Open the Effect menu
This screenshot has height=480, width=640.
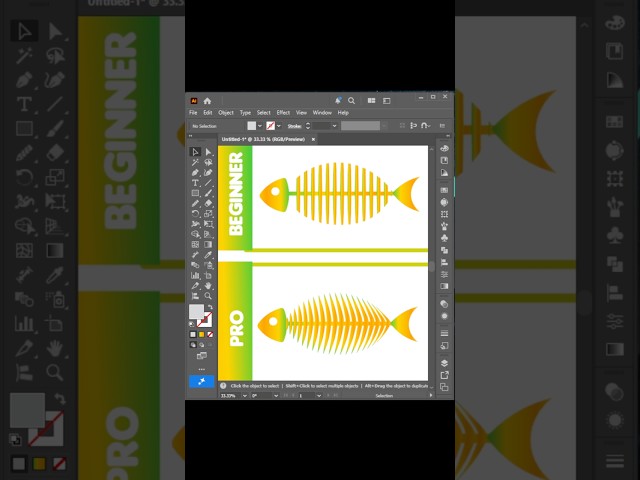tap(283, 113)
